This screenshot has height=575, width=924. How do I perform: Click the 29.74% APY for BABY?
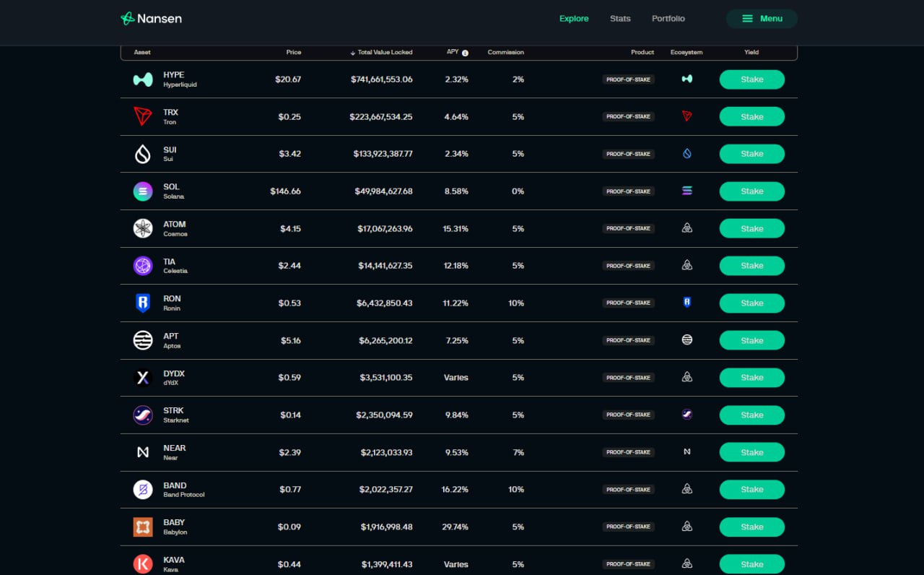click(x=455, y=527)
